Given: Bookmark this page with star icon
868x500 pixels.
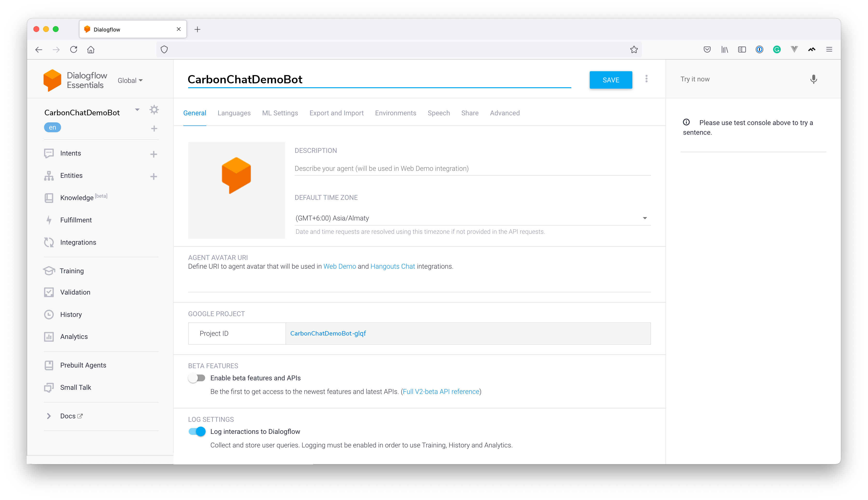Looking at the screenshot, I should (x=634, y=49).
